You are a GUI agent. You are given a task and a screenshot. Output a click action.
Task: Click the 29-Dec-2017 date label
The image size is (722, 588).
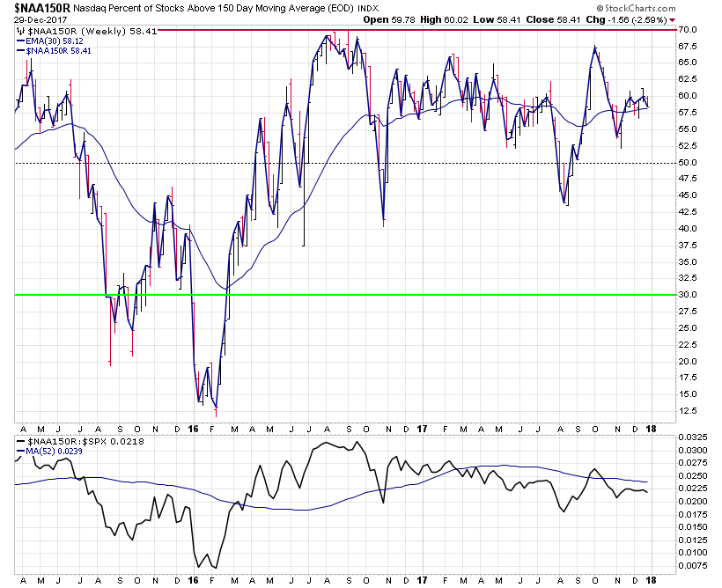(41, 19)
